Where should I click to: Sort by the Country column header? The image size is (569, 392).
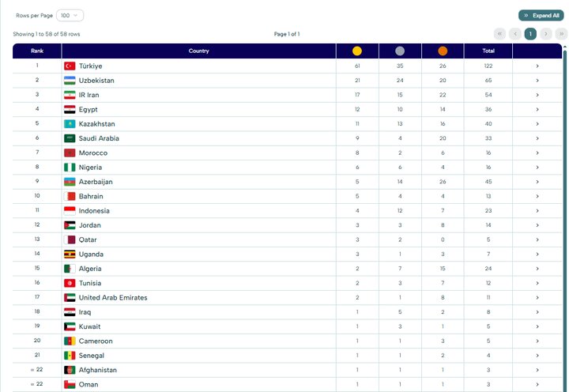[199, 51]
